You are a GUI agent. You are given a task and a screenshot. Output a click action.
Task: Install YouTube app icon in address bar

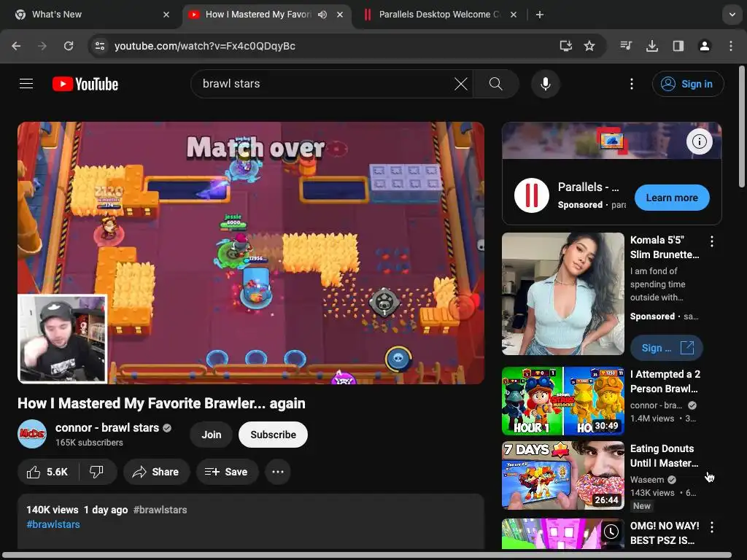(x=565, y=46)
